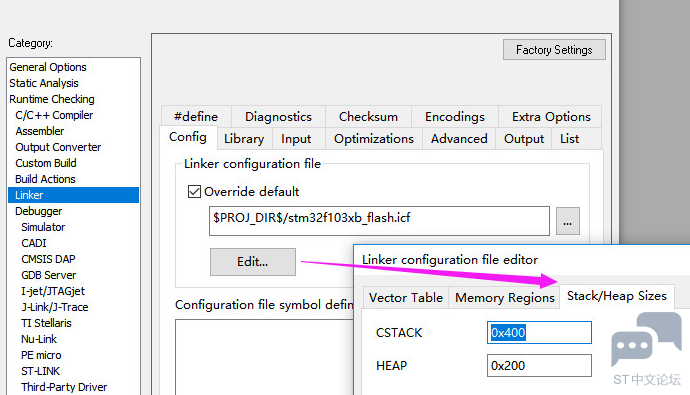The width and height of the screenshot is (690, 395).
Task: Select Stack/Heap Sizes tab
Action: pos(617,296)
